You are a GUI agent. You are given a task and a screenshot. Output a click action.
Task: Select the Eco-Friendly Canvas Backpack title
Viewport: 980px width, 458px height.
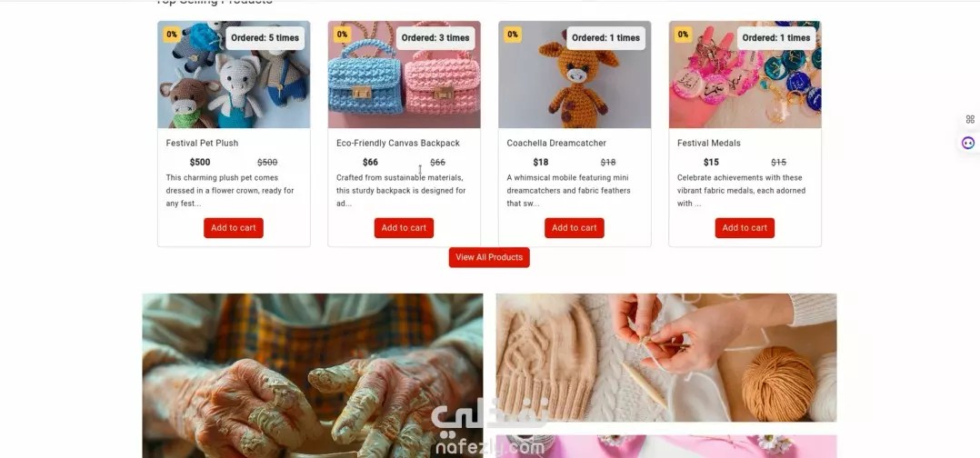coord(398,143)
